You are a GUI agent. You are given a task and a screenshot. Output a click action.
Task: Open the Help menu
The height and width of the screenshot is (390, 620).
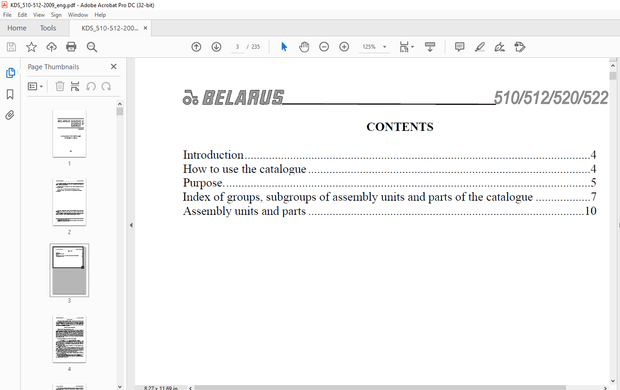coord(100,15)
